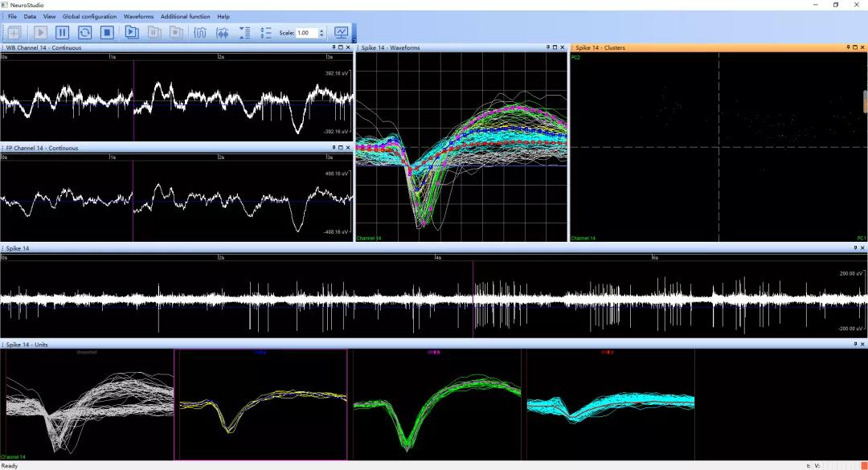Screen dimensions: 868x470
Task: Click the monitor chart toolbar icon
Action: pos(341,33)
